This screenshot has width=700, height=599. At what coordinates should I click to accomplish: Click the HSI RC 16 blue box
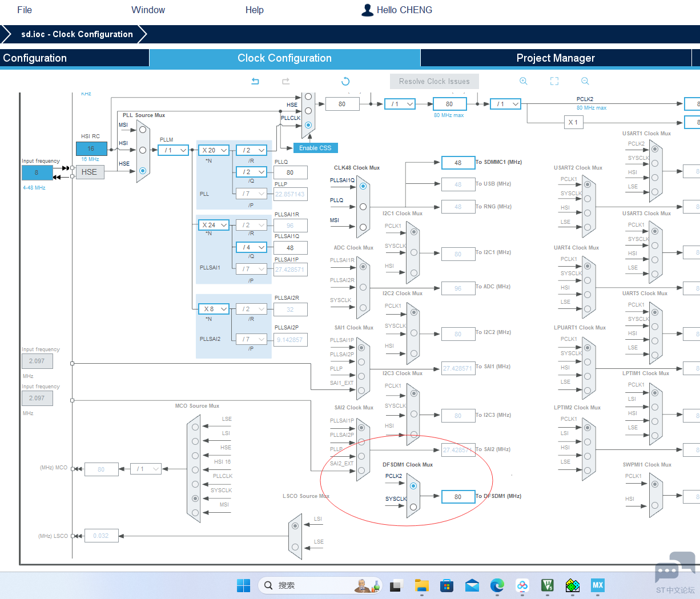[91, 148]
